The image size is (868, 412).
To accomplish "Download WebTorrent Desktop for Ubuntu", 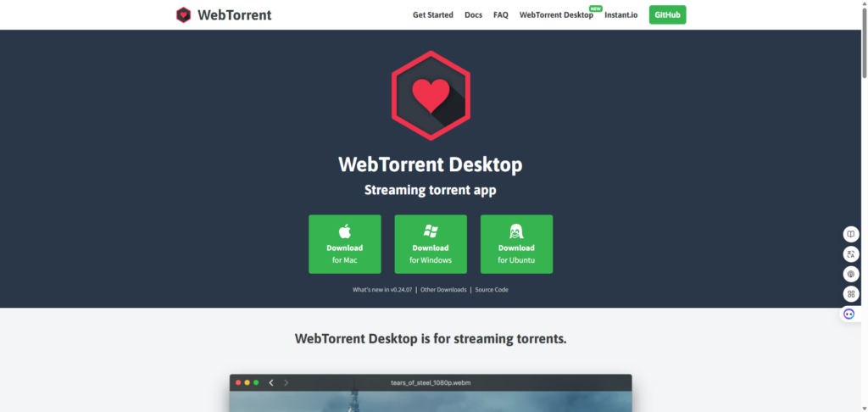I will click(x=516, y=244).
